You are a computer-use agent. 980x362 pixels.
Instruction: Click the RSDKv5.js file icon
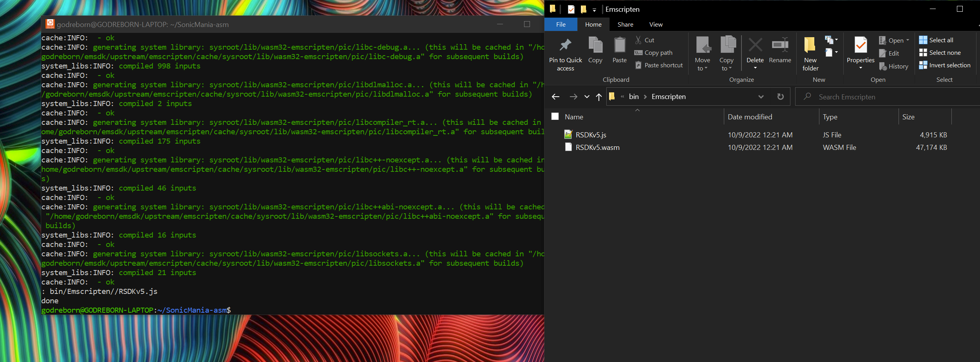pos(568,135)
